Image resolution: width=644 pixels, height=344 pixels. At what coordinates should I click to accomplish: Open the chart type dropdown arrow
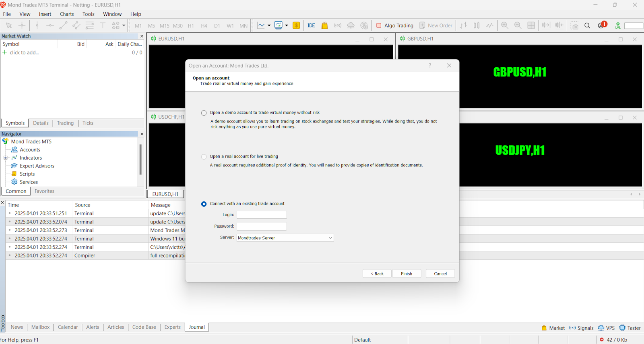coord(269,25)
